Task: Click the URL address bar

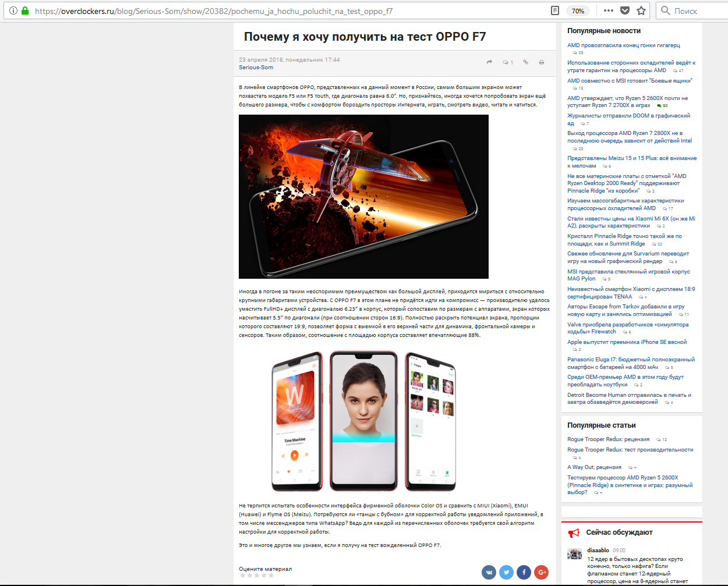Action: tap(291, 10)
